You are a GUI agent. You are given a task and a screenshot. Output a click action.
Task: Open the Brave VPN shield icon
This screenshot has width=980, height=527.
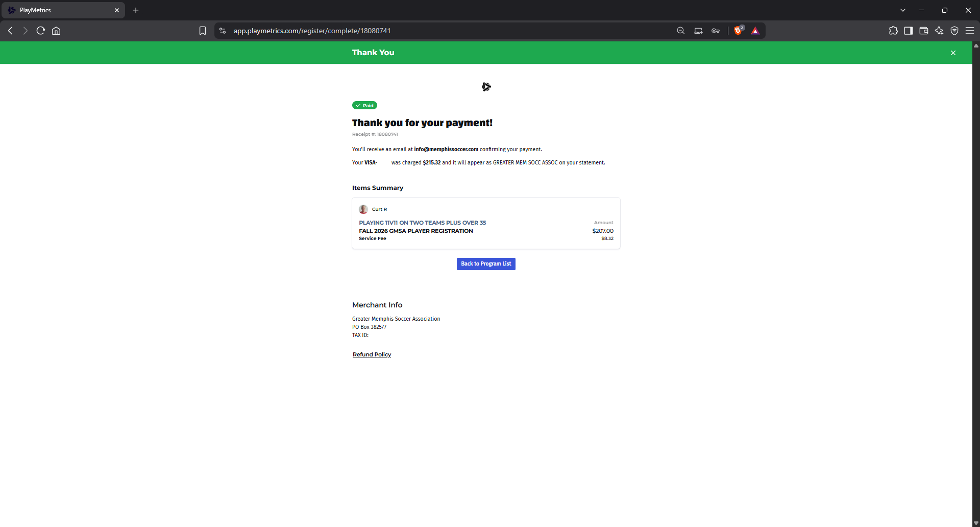[954, 31]
